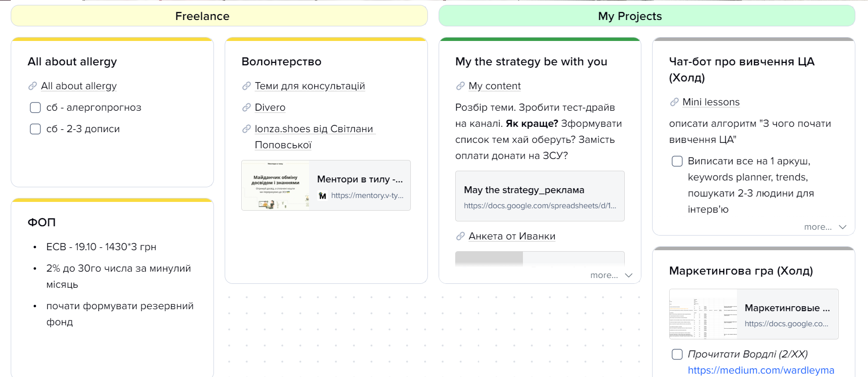Click link icon beside All about allergy

[33, 86]
